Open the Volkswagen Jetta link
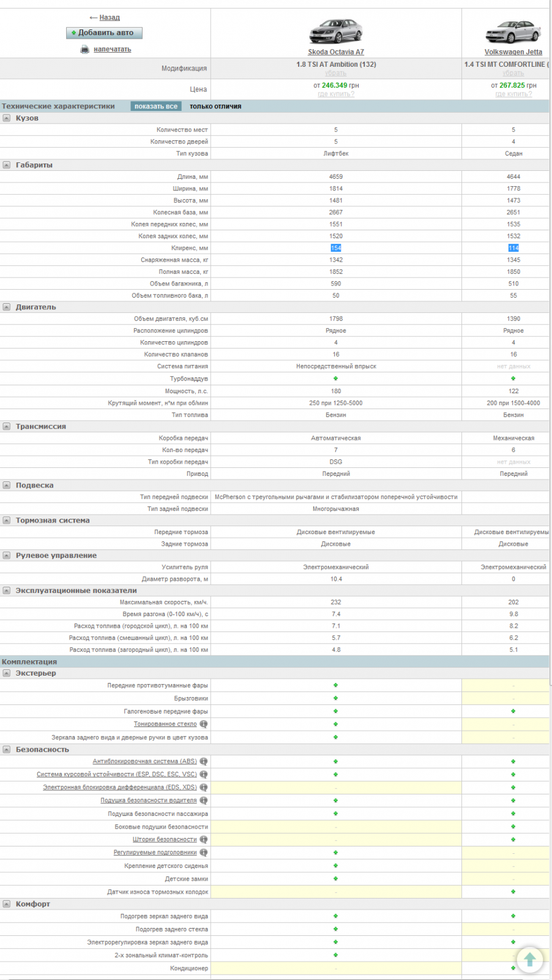Image resolution: width=552 pixels, height=980 pixels. (513, 52)
